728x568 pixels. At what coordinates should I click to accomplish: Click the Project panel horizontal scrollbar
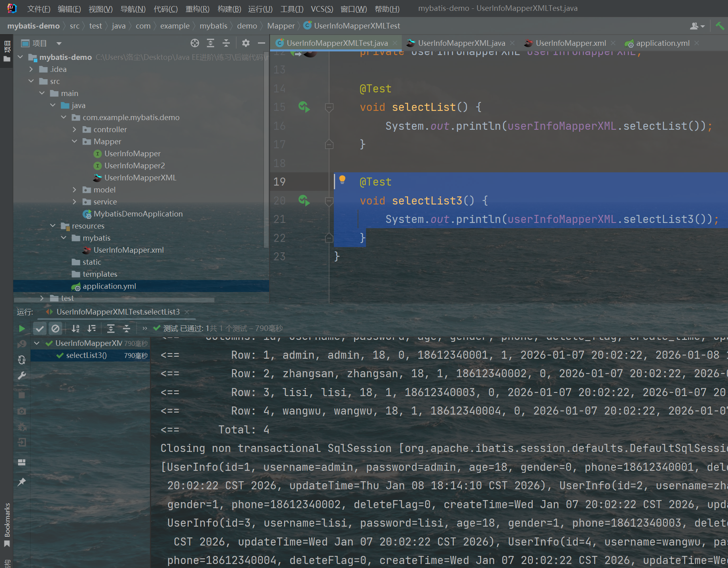(x=114, y=300)
